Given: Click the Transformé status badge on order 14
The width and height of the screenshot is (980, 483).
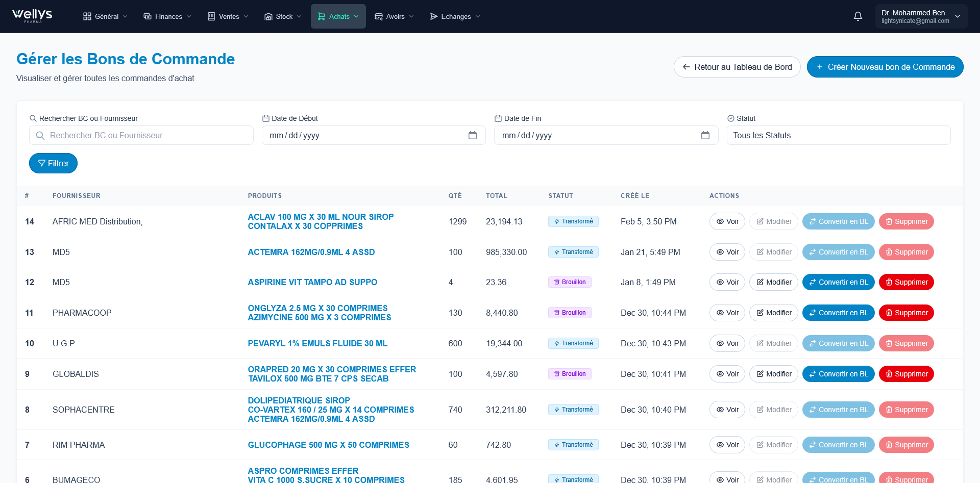Looking at the screenshot, I should coord(573,221).
